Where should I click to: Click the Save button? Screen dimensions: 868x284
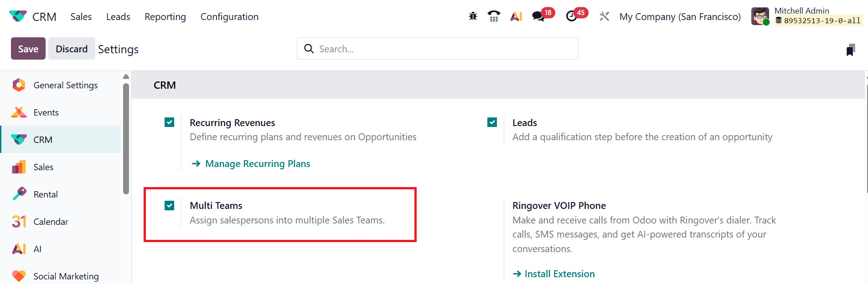28,49
